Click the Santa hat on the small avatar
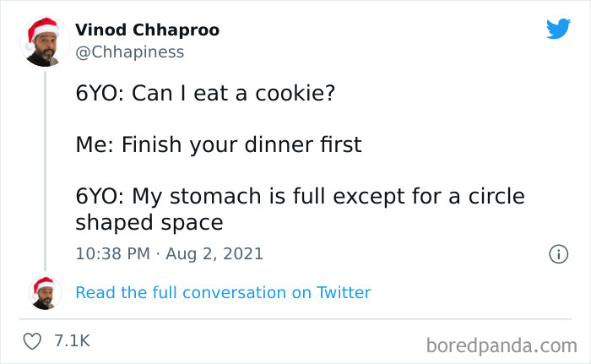This screenshot has width=591, height=364. (43, 282)
